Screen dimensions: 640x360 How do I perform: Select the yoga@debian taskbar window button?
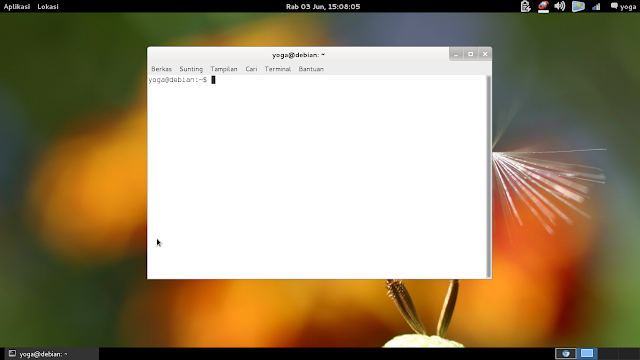pos(51,354)
